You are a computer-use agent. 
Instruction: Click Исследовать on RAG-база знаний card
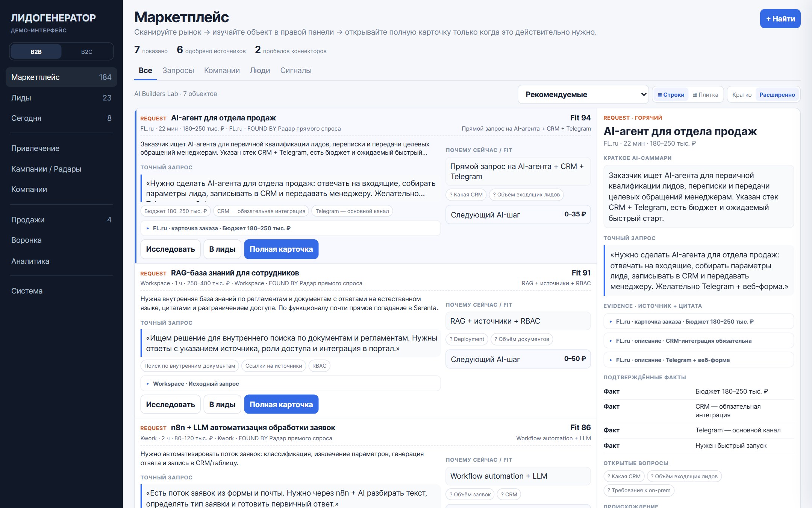(170, 405)
